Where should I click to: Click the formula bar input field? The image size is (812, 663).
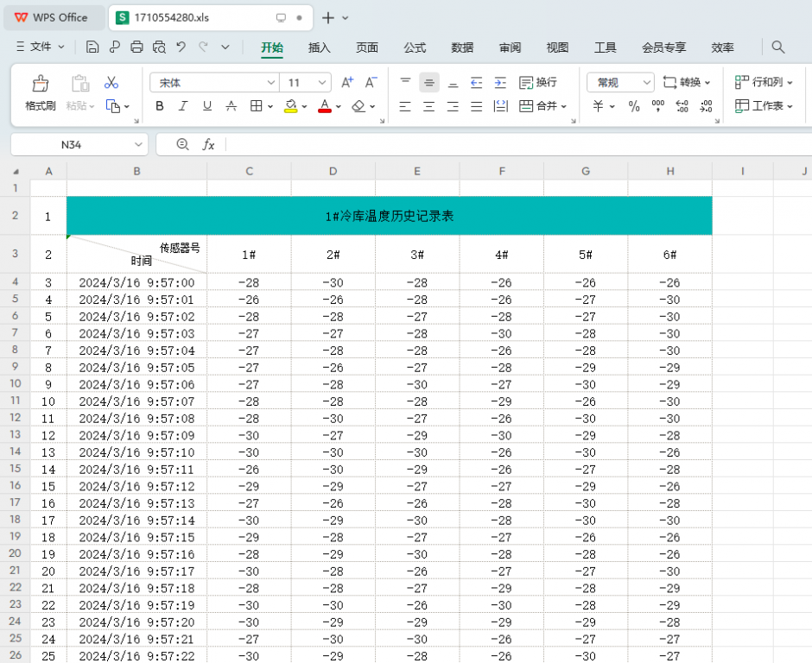517,144
